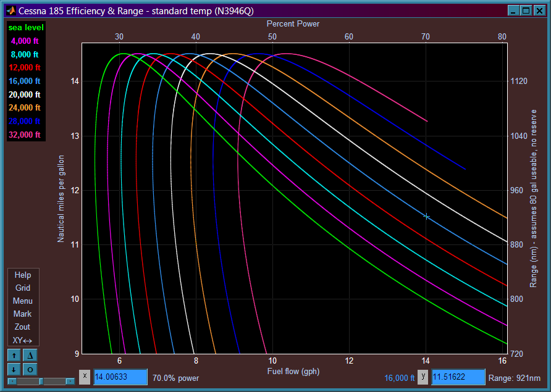
Task: Click the gray x axis button
Action: click(85, 377)
